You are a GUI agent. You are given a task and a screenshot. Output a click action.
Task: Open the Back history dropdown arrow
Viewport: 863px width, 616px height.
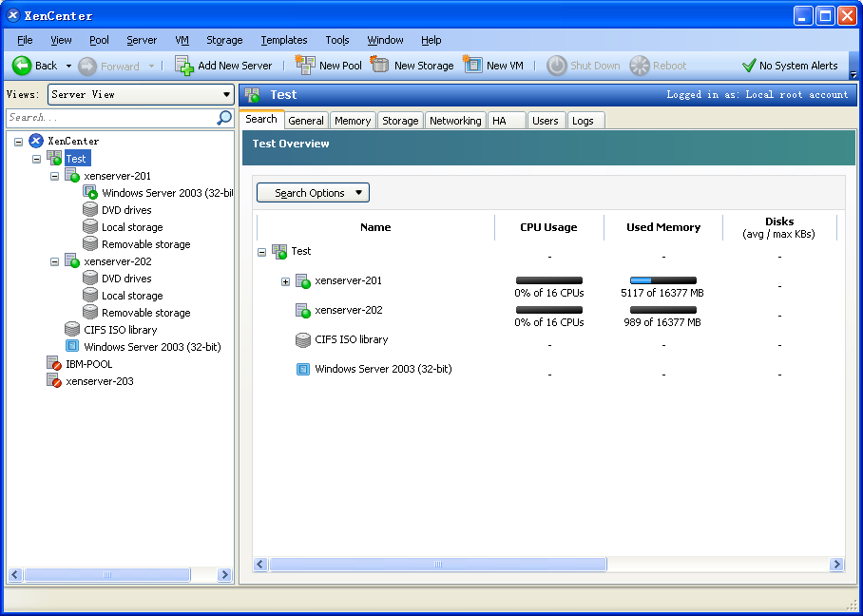click(68, 66)
